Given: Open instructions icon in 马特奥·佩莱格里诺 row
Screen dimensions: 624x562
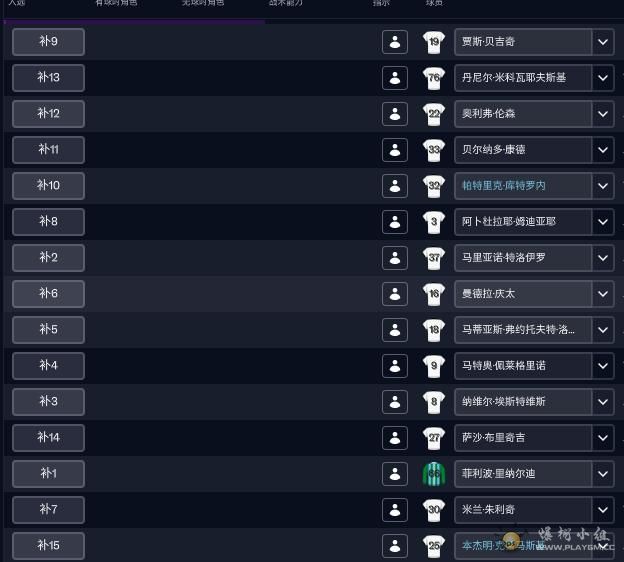Looking at the screenshot, I should tap(395, 366).
